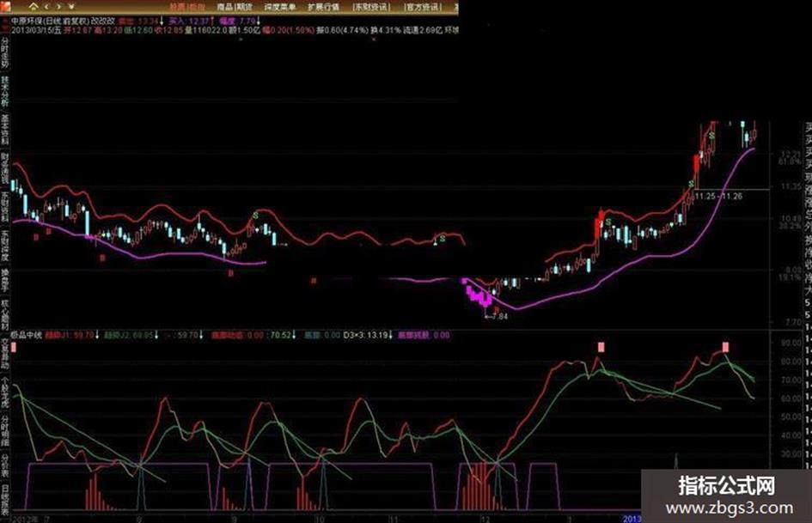The height and width of the screenshot is (523, 812).
Task: Open the 东财资讯 link in top bar
Action: (x=371, y=7)
